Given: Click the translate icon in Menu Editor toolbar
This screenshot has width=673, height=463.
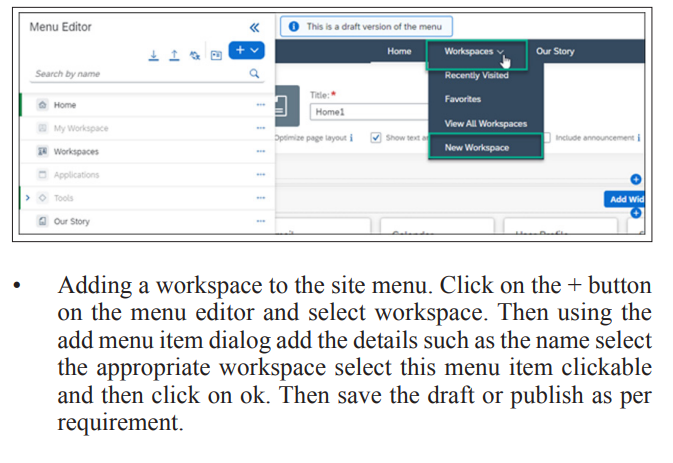Looking at the screenshot, I should pyautogui.click(x=195, y=55).
